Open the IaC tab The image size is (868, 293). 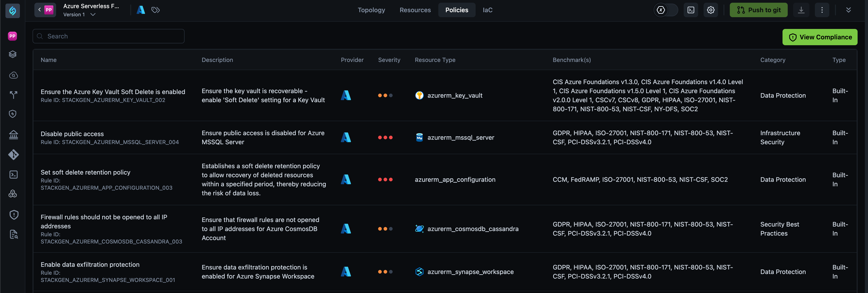point(488,10)
